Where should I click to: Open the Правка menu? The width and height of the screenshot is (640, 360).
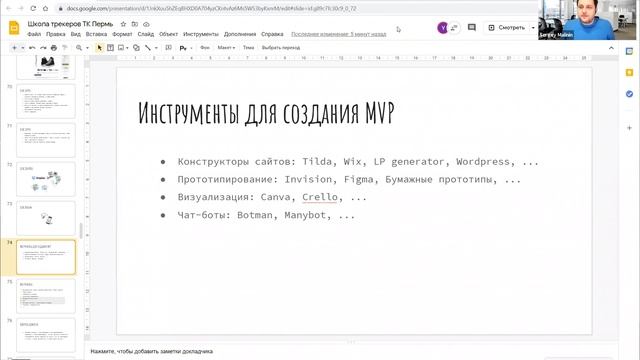[56, 34]
